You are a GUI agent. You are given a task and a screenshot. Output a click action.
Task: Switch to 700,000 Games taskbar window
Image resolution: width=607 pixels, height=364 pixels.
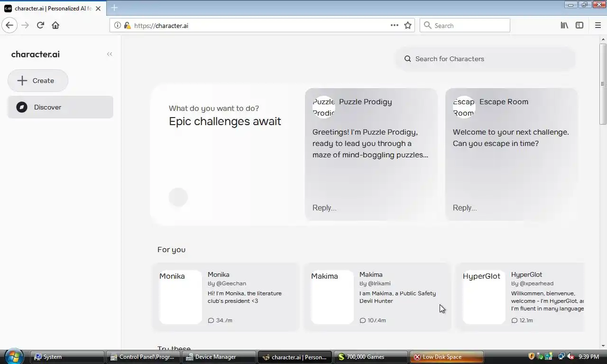pyautogui.click(x=371, y=357)
